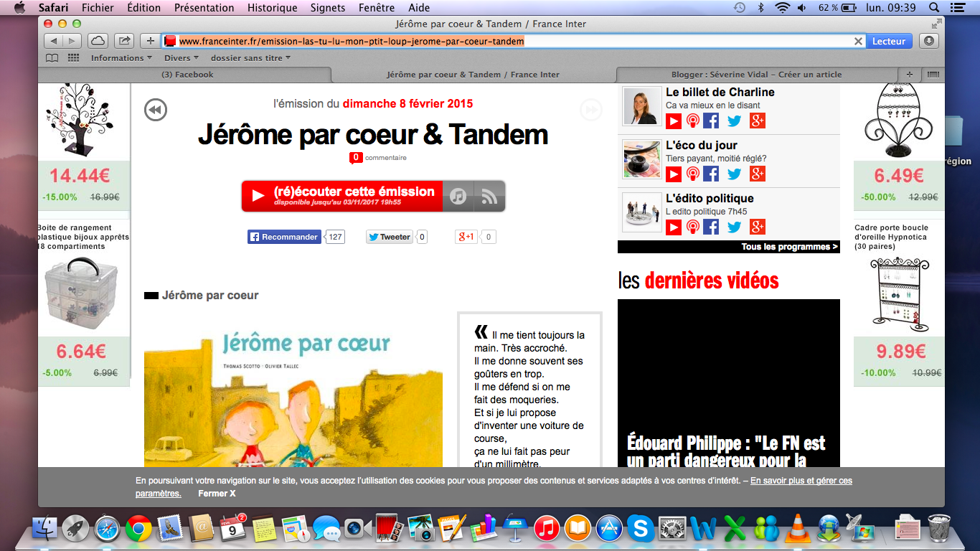Open Tous les programmes link
The height and width of the screenshot is (551, 980).
coord(789,247)
